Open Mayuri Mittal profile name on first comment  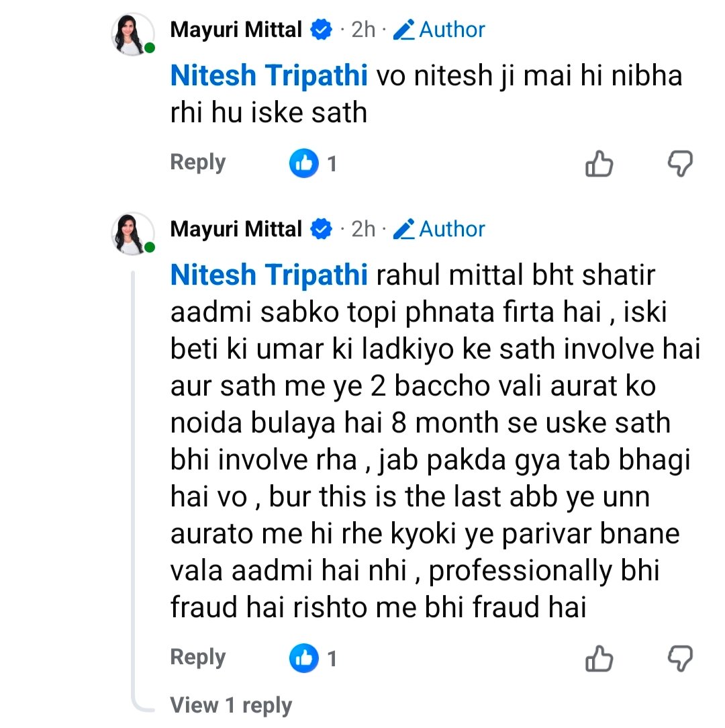click(236, 30)
